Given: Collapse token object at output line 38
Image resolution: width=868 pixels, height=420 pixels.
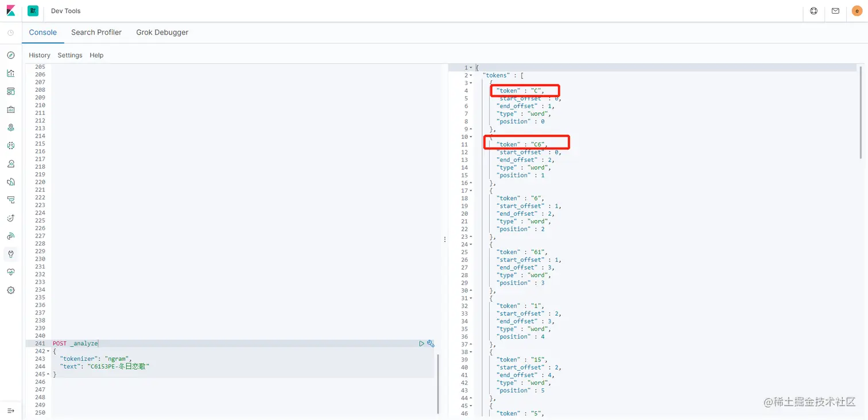Looking at the screenshot, I should [x=471, y=352].
